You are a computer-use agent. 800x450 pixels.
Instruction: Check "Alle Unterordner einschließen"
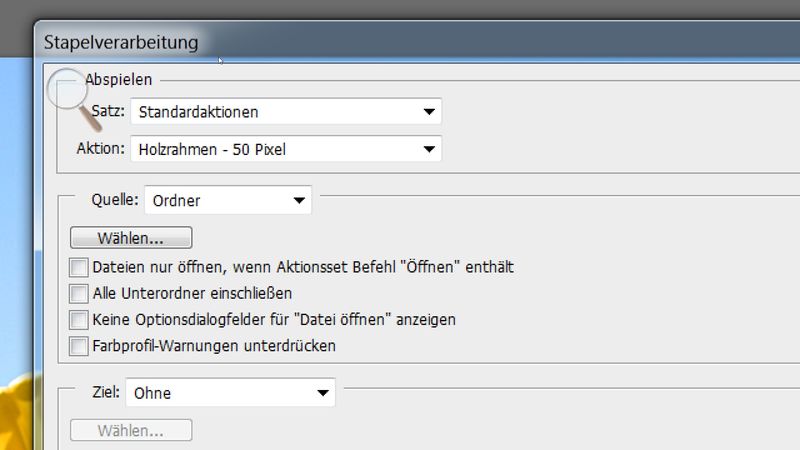click(x=78, y=294)
